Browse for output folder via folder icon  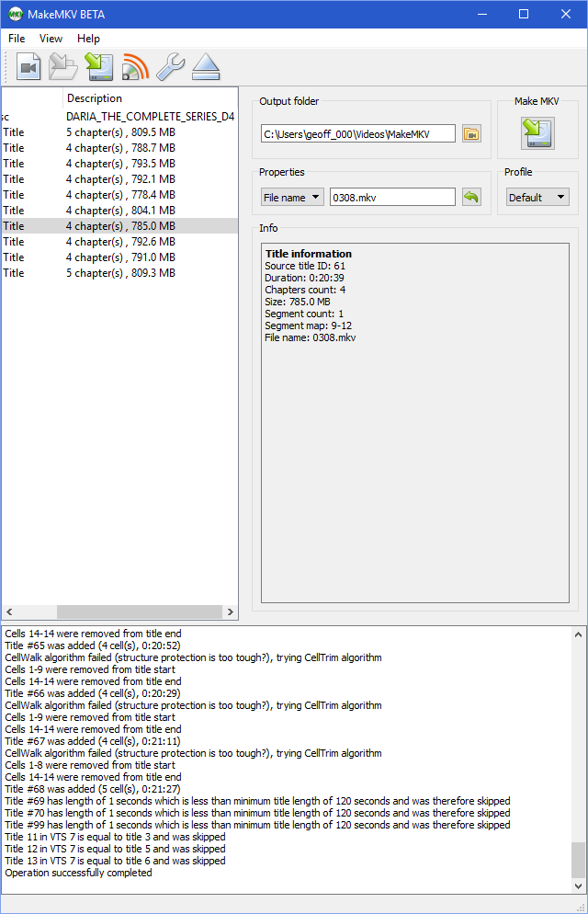[x=471, y=133]
